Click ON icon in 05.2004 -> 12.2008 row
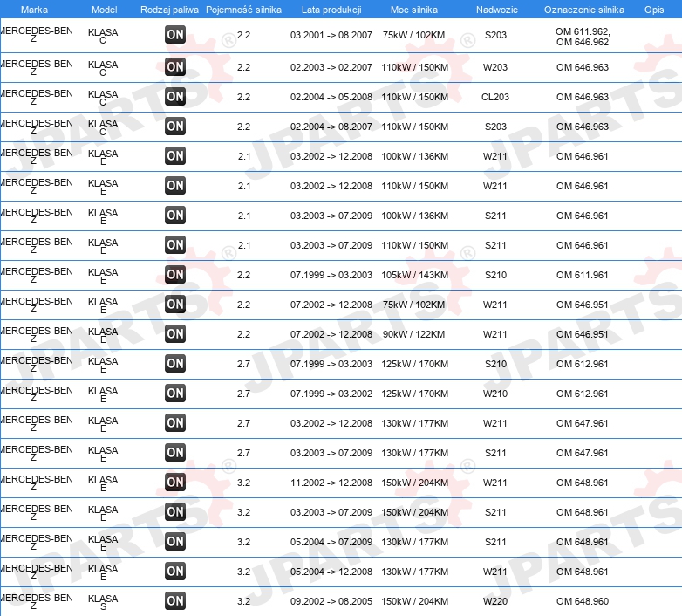The height and width of the screenshot is (616, 682). point(175,572)
